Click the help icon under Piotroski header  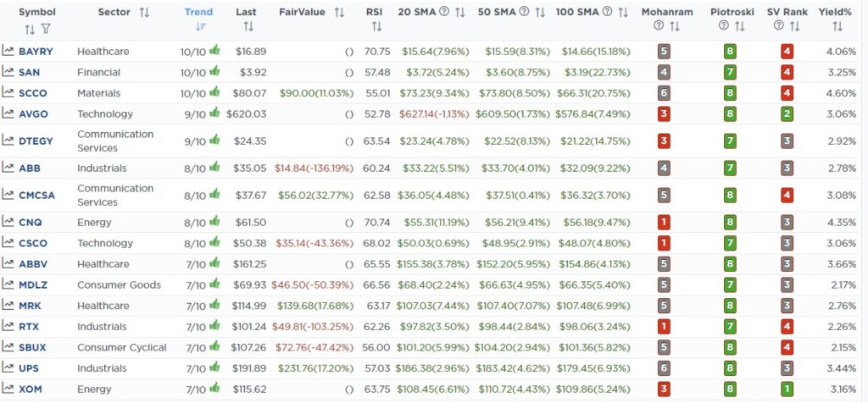pyautogui.click(x=724, y=26)
